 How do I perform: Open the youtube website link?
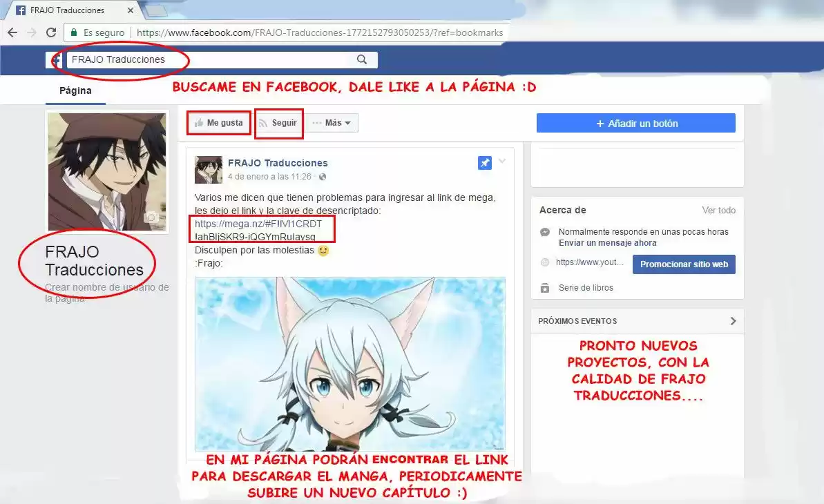(x=590, y=262)
